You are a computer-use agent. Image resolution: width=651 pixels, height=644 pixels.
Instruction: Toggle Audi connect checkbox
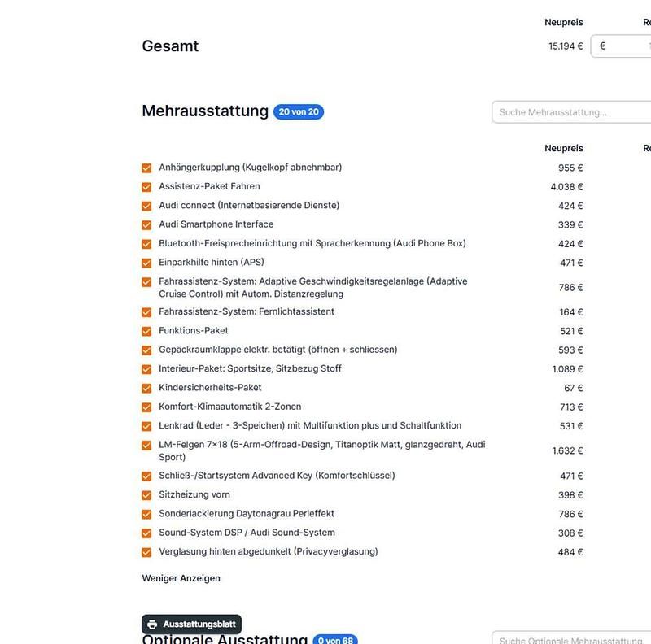pyautogui.click(x=146, y=207)
